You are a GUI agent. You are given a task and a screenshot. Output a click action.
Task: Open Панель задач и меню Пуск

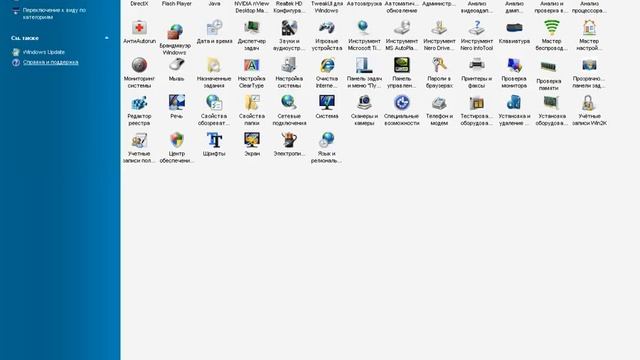tap(364, 65)
